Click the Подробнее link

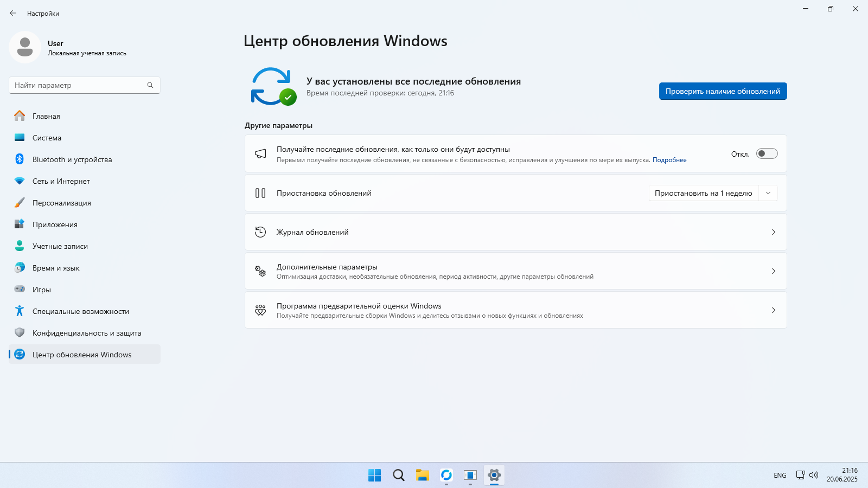(669, 160)
